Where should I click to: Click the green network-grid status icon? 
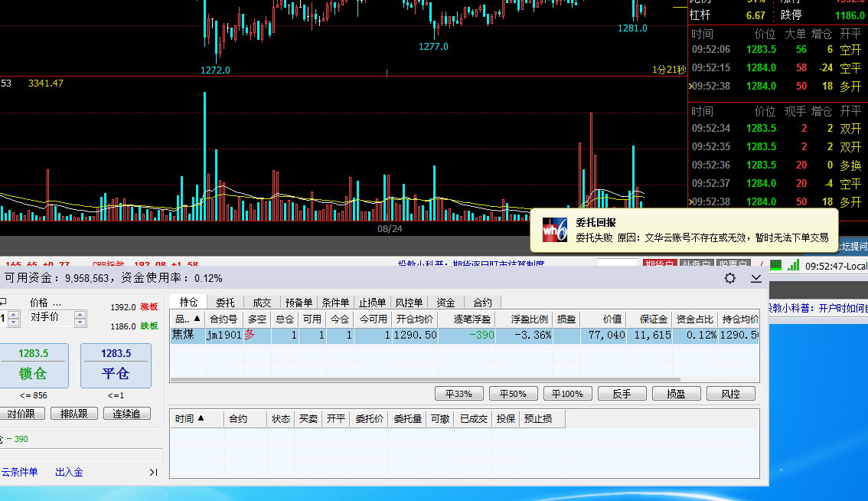(x=776, y=265)
